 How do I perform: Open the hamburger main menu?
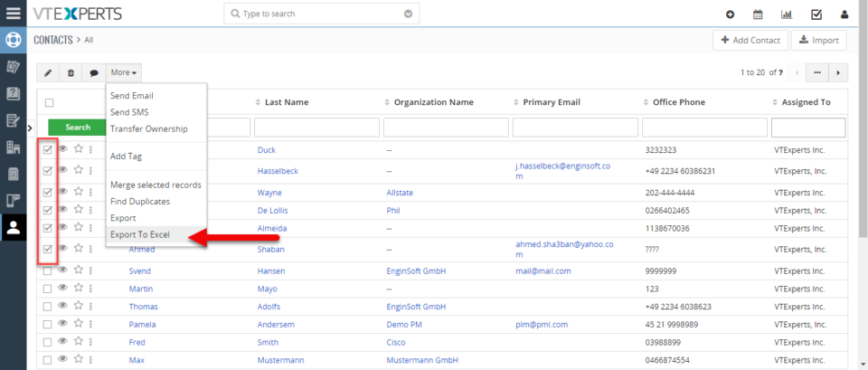13,13
